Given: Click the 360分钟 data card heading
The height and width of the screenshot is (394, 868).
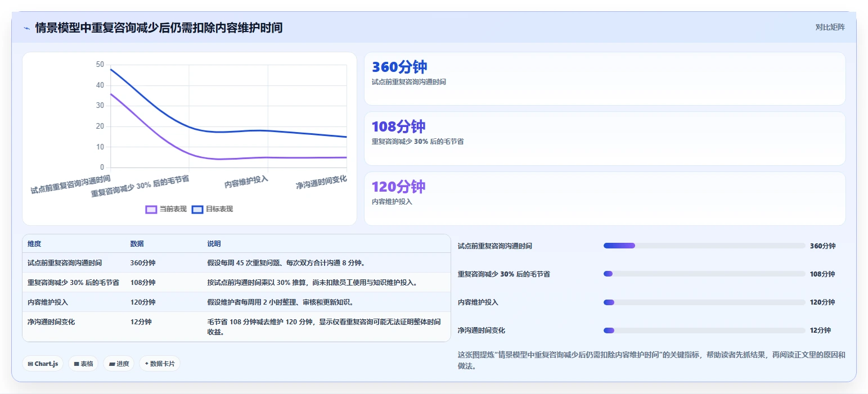Looking at the screenshot, I should pos(399,67).
